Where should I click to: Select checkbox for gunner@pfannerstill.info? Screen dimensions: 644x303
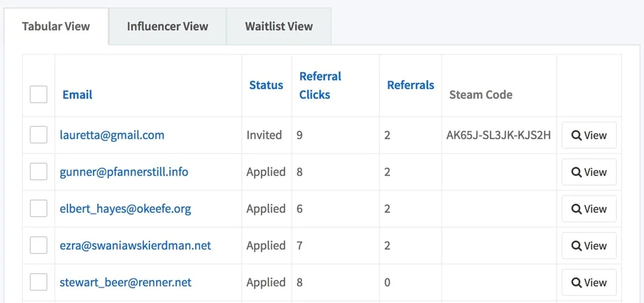(x=39, y=172)
